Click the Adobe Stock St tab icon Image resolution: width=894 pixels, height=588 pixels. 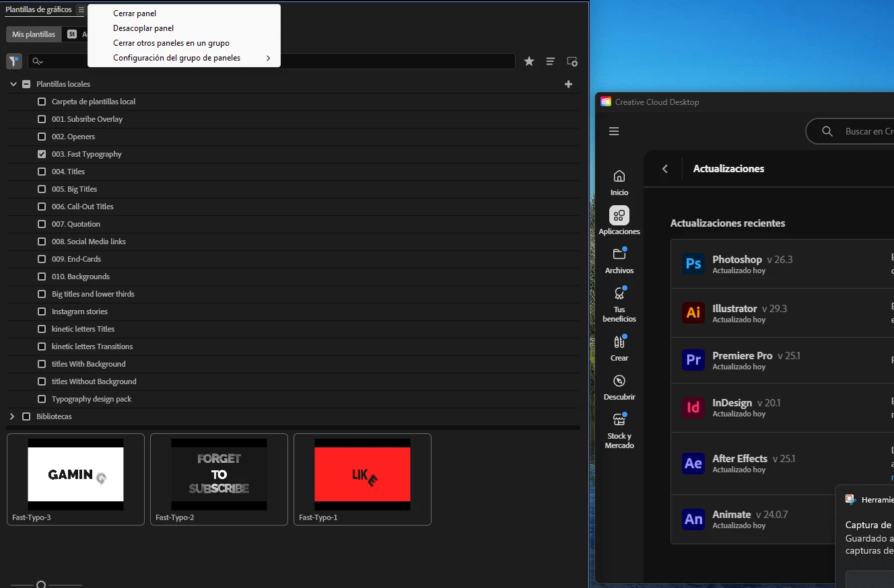click(72, 34)
